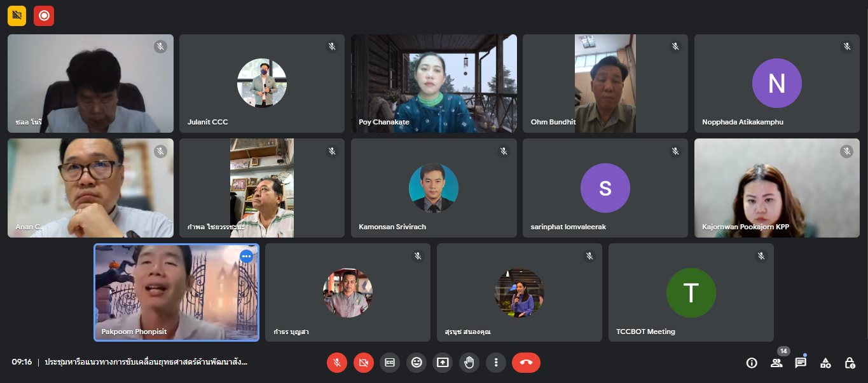Screen dimensions: 868x383
Task: Open the emoji reactions picker
Action: (417, 362)
